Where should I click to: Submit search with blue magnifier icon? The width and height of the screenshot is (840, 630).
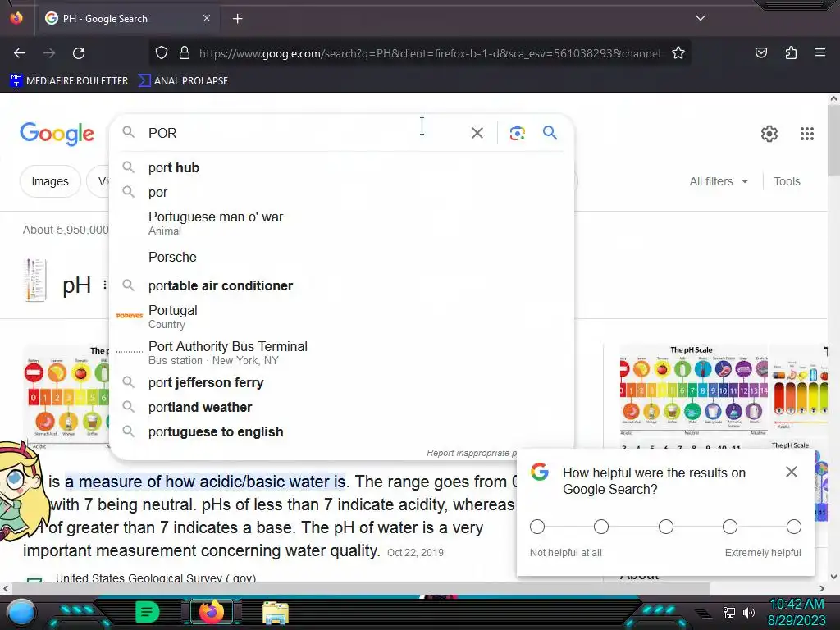(x=550, y=132)
